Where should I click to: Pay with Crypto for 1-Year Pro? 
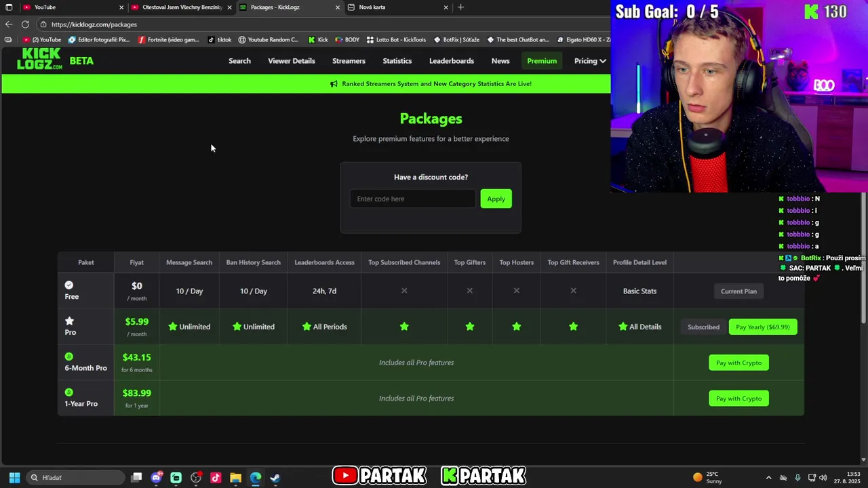(738, 399)
